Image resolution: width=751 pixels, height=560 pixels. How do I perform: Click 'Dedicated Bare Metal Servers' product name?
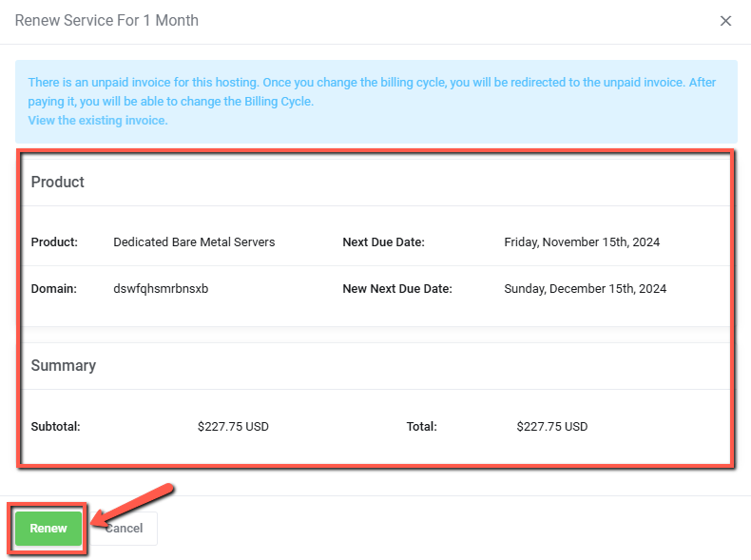coord(194,242)
